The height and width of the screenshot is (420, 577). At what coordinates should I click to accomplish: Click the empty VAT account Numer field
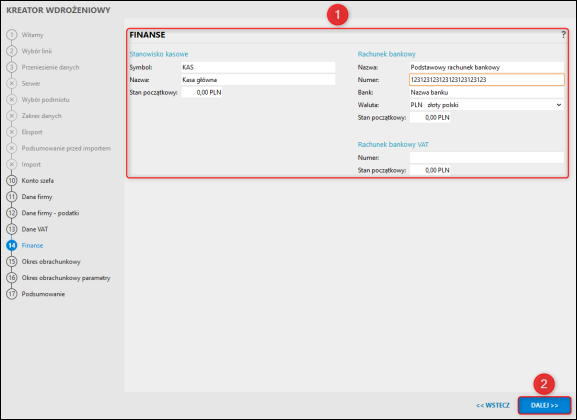pos(486,158)
